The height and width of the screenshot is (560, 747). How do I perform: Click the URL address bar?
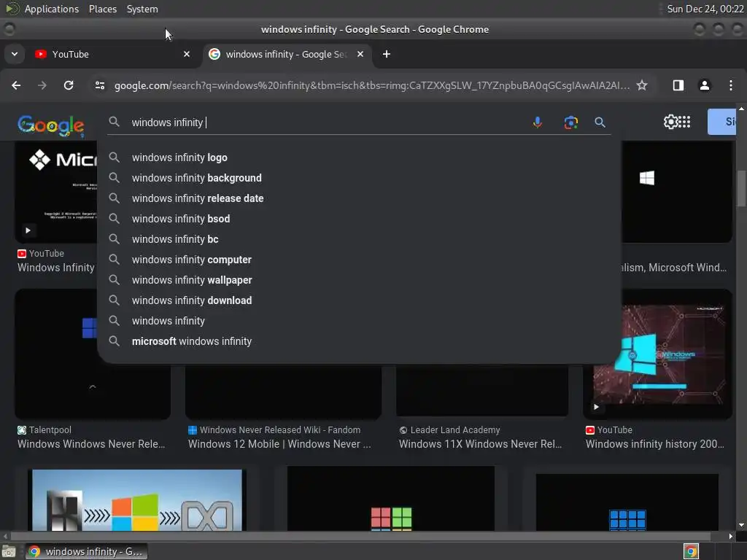[371, 85]
